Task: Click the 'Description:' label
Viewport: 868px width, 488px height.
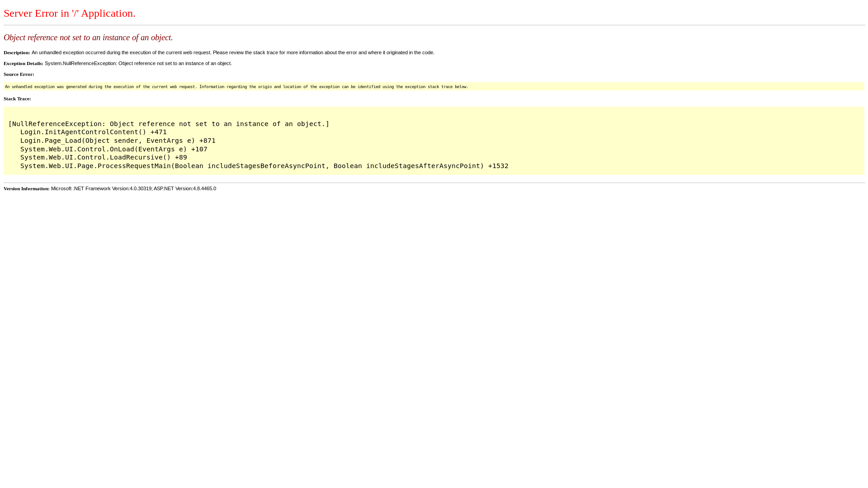Action: [x=17, y=52]
